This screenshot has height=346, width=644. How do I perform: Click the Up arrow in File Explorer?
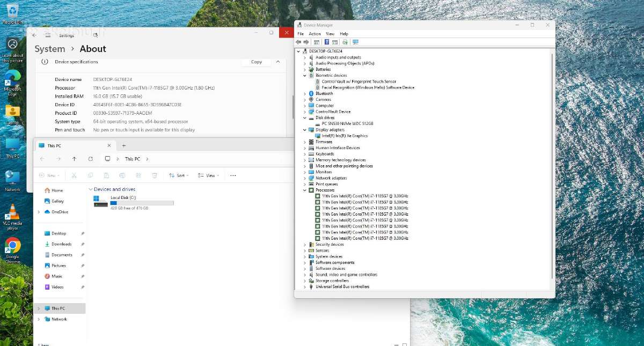[74, 159]
